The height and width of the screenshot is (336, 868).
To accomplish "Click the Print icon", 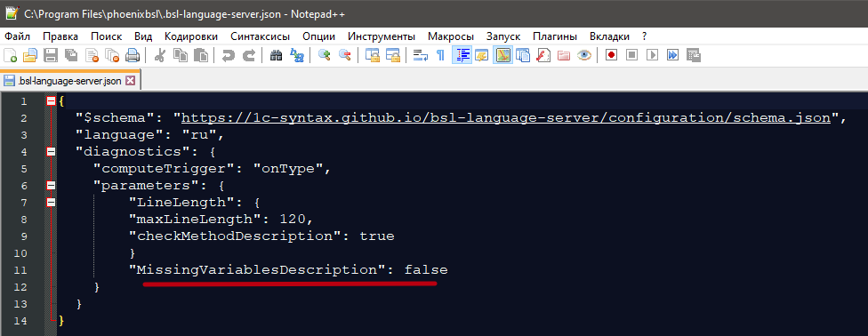I will pyautogui.click(x=132, y=55).
